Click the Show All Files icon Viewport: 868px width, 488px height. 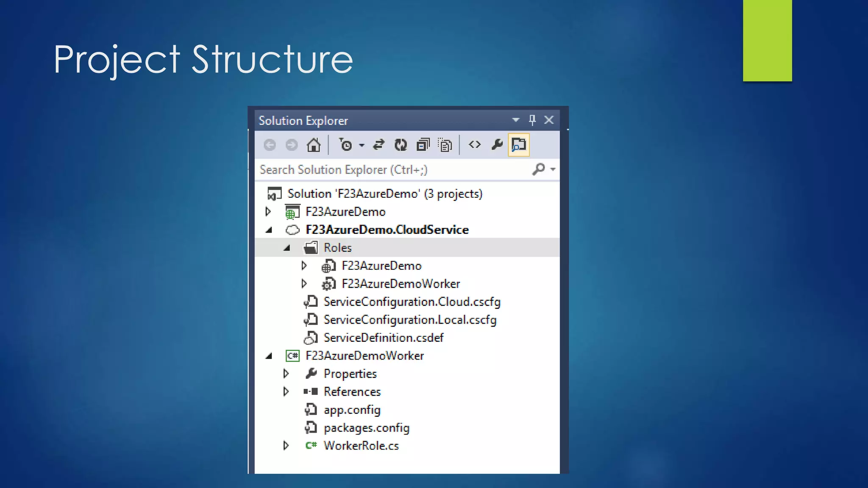(x=445, y=145)
